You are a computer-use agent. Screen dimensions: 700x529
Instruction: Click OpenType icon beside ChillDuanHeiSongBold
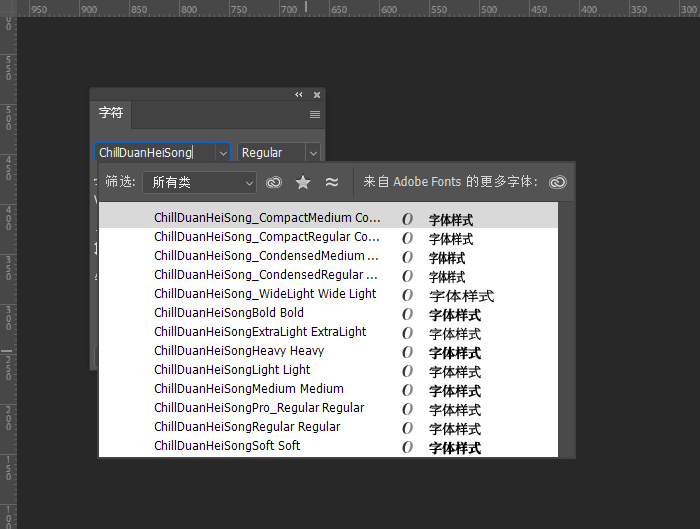pyautogui.click(x=407, y=314)
